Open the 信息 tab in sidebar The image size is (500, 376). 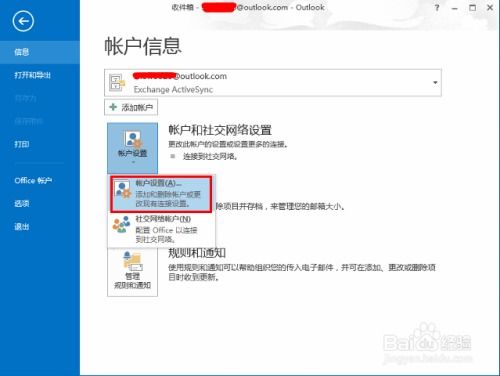point(40,52)
